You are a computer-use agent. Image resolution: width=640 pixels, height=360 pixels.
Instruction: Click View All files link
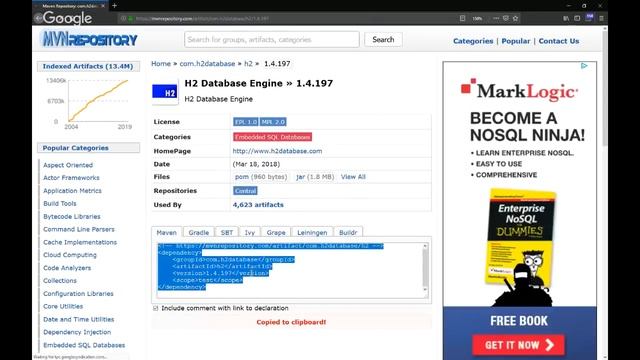[x=353, y=177]
